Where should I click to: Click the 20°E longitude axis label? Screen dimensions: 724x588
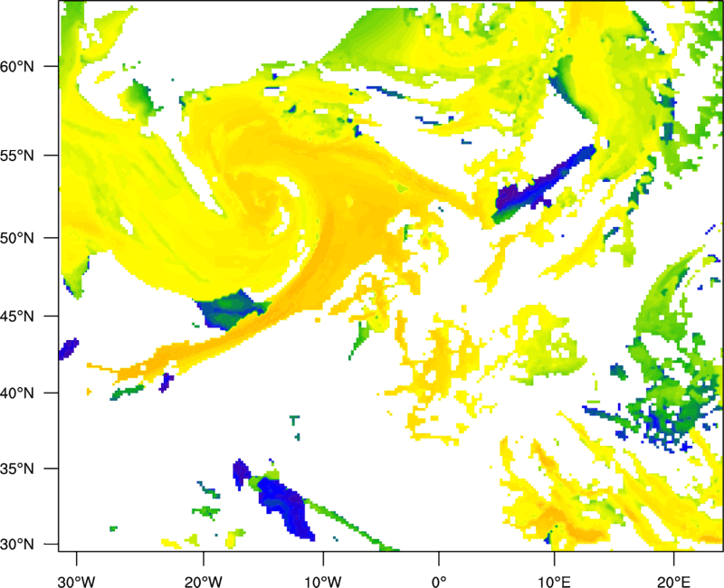673,582
